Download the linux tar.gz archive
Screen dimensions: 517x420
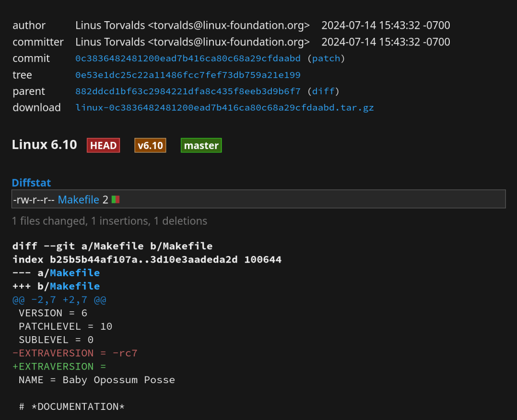224,108
